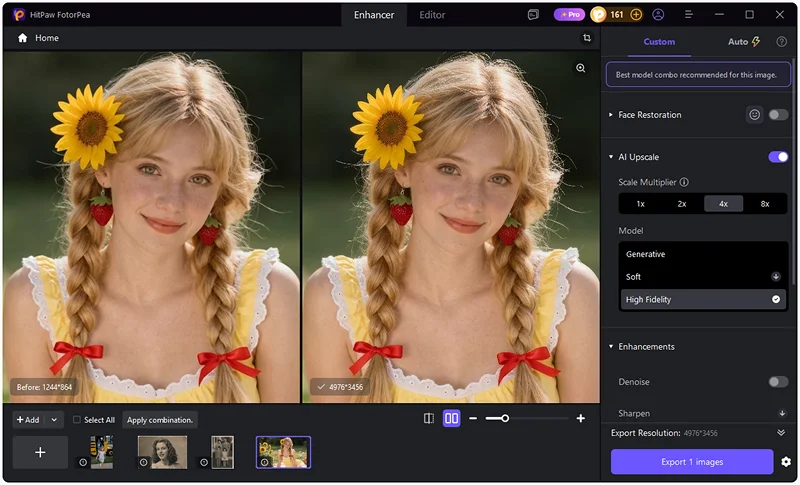Screen dimensions: 800x485
Task: Select the 4x scale multiplier
Action: [723, 203]
